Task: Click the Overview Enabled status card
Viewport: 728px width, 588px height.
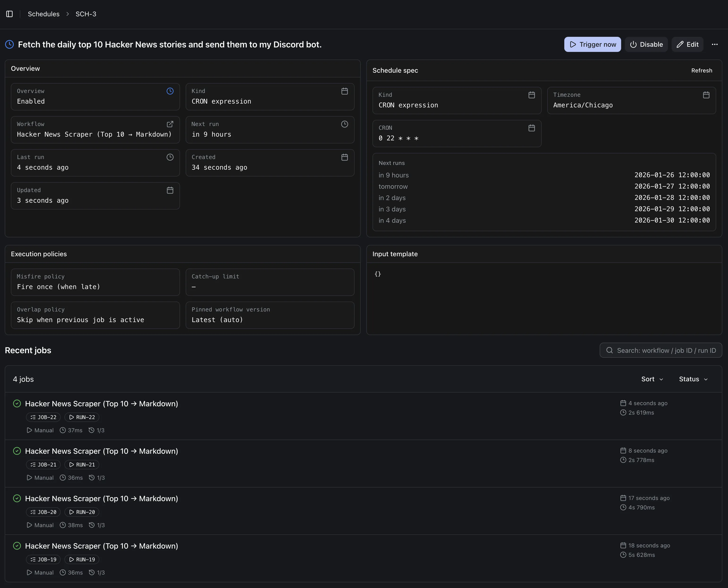Action: 95,97
